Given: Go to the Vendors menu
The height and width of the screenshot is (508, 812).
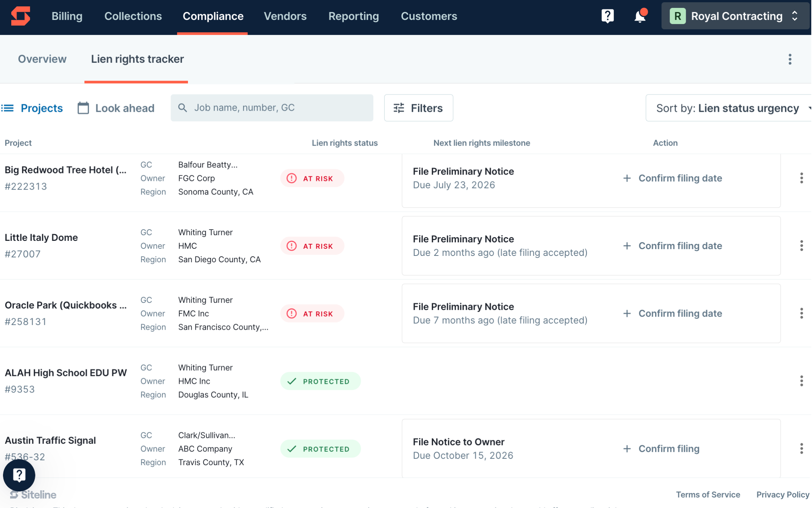Looking at the screenshot, I should (285, 16).
